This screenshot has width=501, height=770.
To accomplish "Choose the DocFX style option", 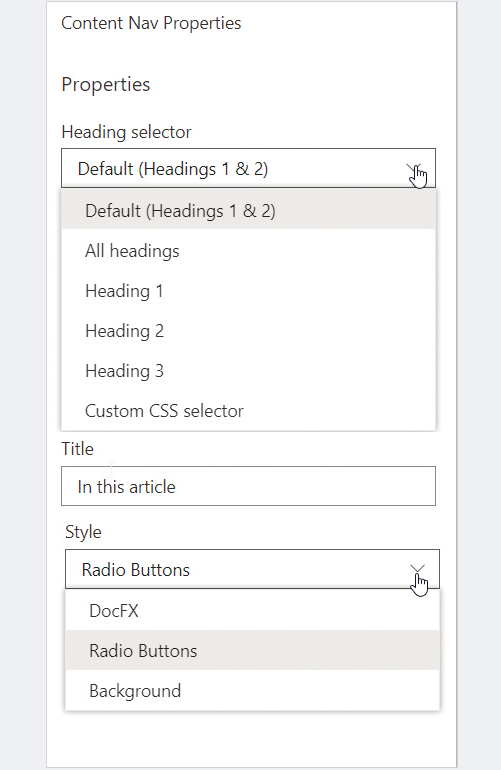I will coord(252,611).
